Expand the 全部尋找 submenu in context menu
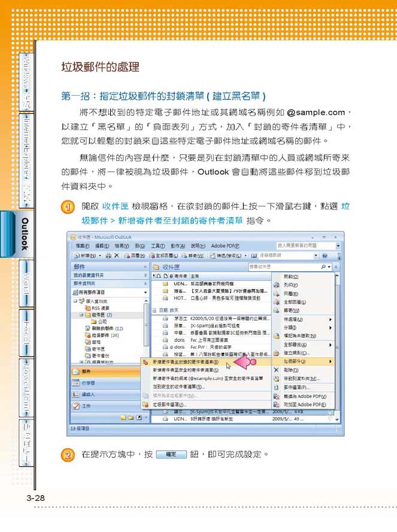The image size is (397, 532). [304, 345]
